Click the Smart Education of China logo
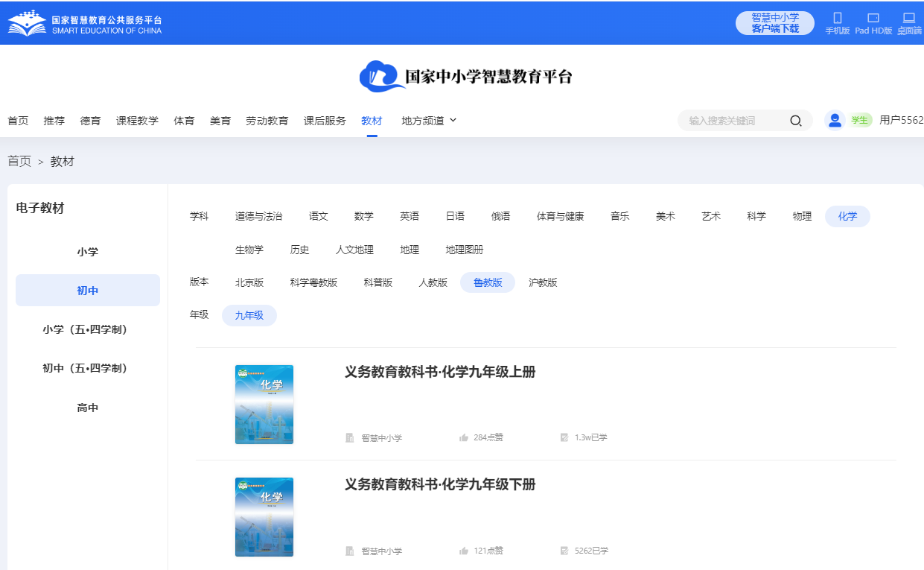924x570 pixels. pyautogui.click(x=85, y=23)
